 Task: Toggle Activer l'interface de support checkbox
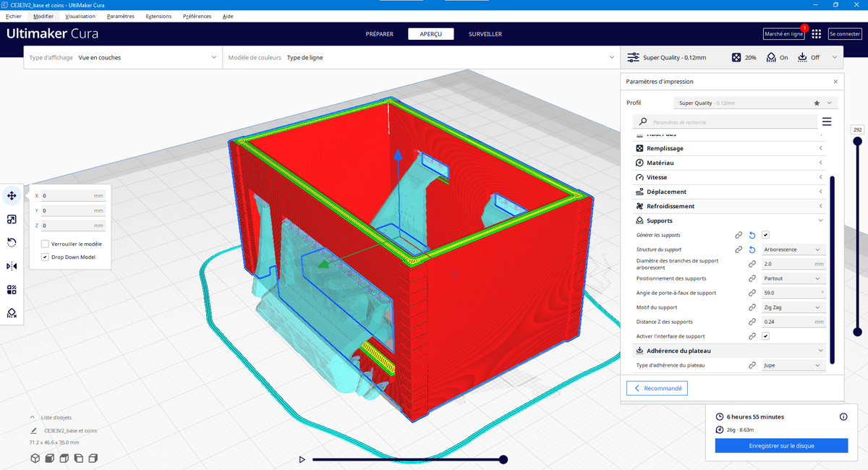[765, 336]
